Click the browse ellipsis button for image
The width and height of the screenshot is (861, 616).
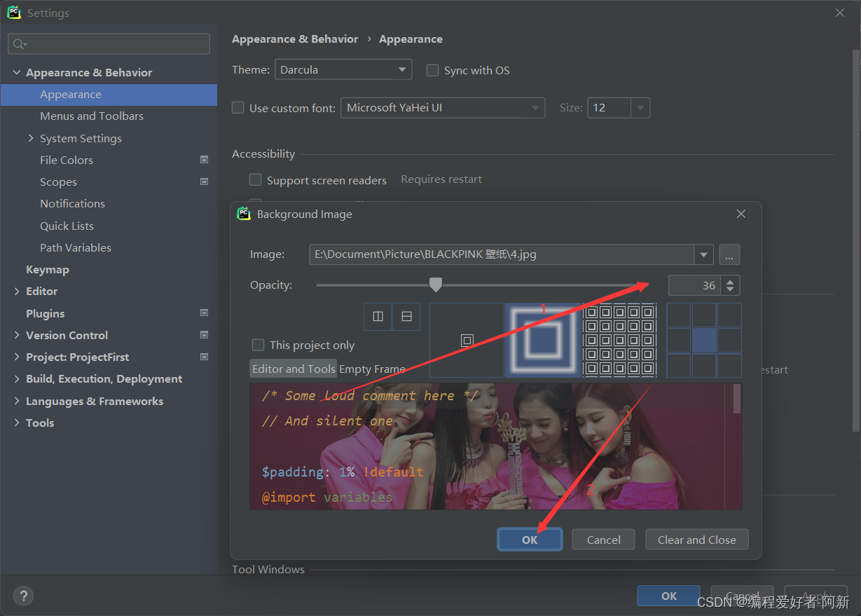point(729,254)
